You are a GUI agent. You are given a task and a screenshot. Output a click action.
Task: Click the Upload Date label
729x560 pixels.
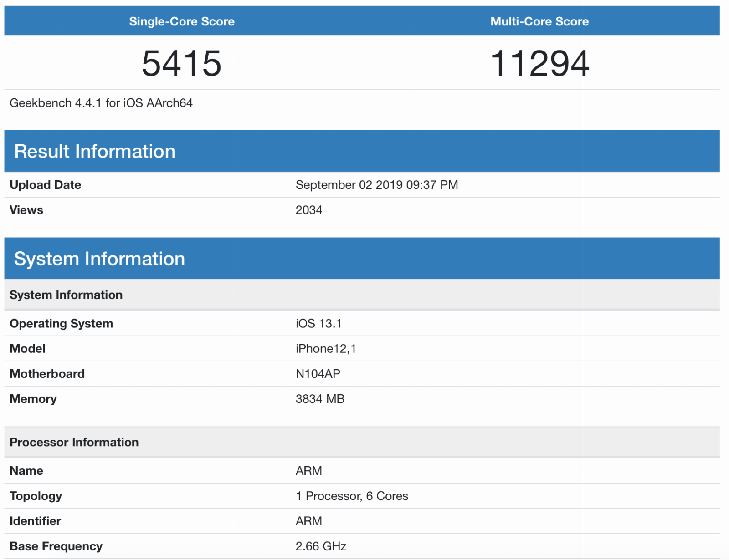point(46,185)
